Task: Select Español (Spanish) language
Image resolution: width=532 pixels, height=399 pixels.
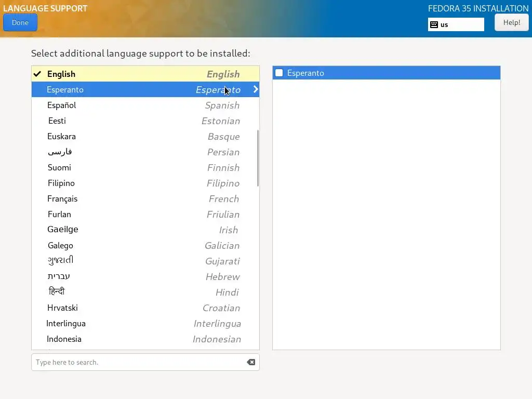Action: (145, 105)
